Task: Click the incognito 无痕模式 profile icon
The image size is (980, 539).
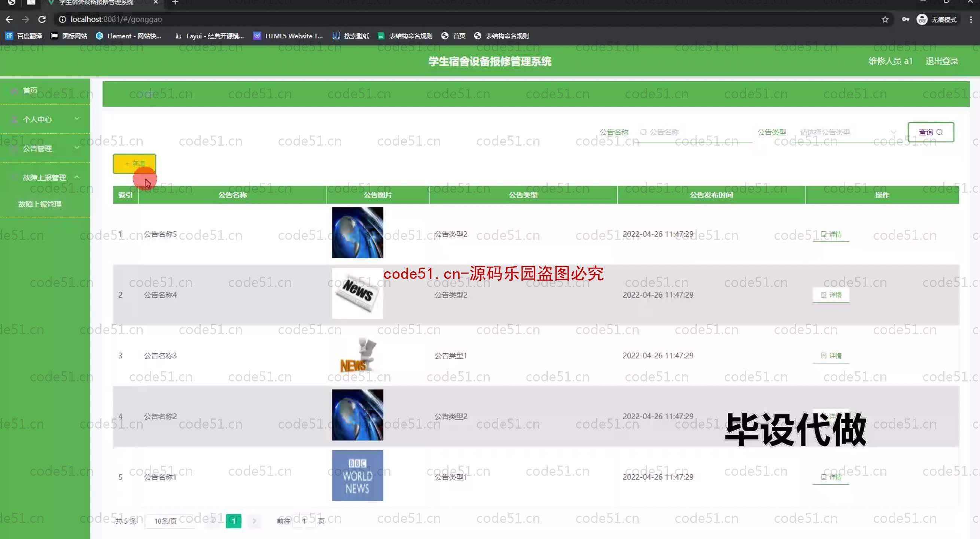Action: pos(936,19)
